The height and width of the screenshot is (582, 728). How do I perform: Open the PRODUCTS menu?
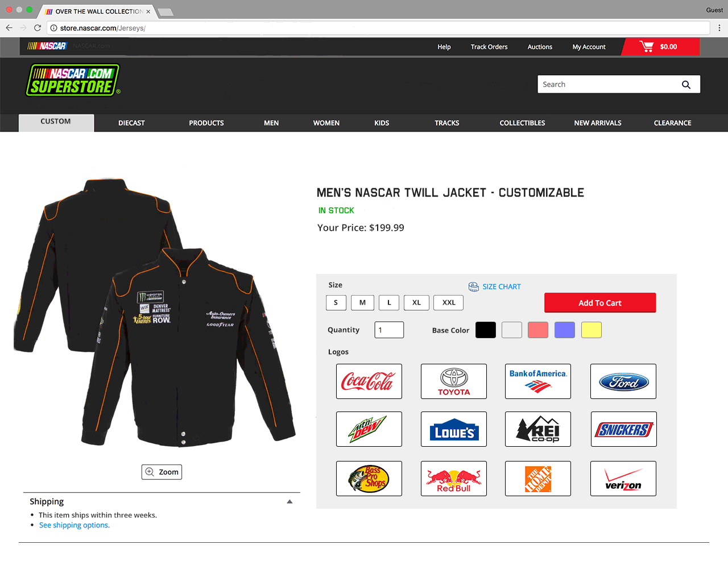(206, 123)
